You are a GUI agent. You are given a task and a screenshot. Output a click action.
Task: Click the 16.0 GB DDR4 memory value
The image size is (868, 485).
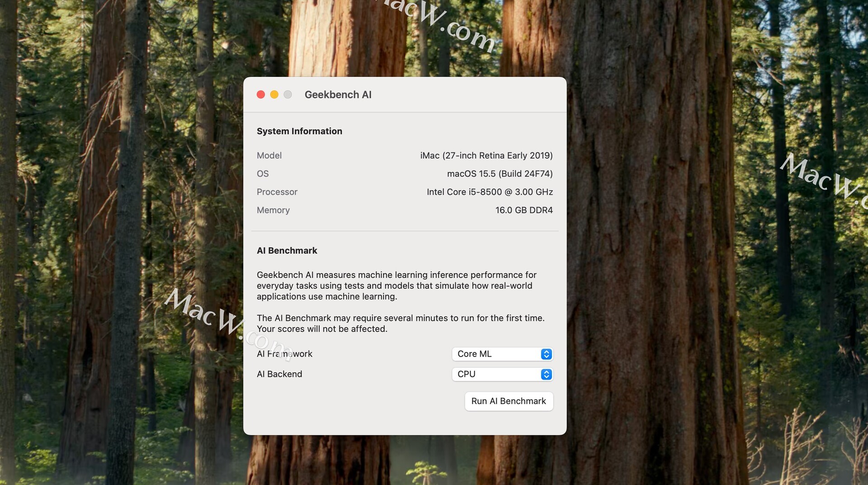tap(524, 210)
